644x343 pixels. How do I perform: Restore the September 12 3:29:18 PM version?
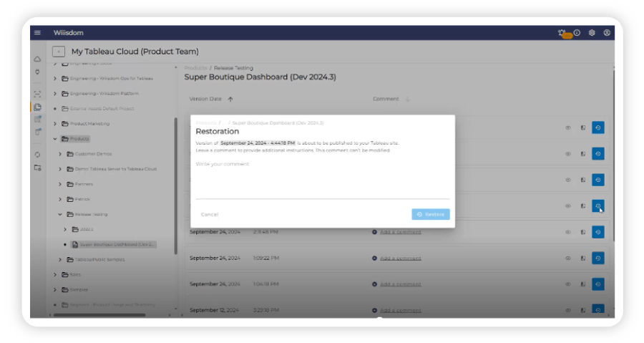pyautogui.click(x=598, y=310)
